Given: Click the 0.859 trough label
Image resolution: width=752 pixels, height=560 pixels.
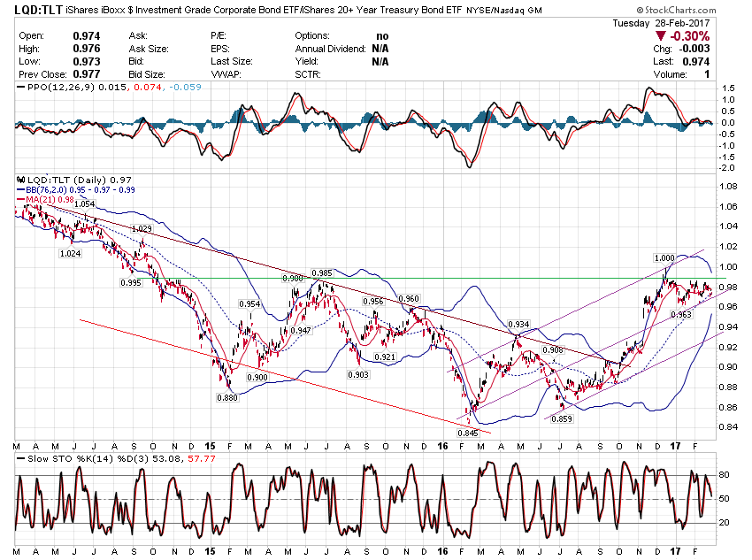Looking at the screenshot, I should point(562,419).
